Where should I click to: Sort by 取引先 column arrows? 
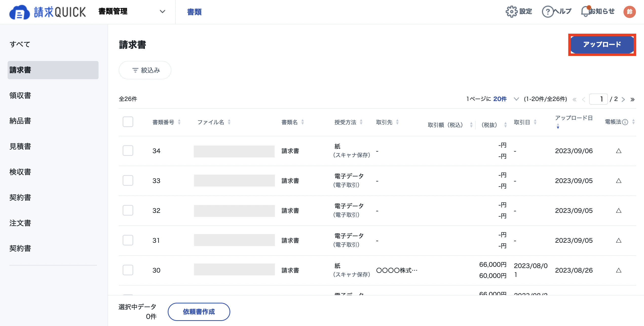point(397,122)
